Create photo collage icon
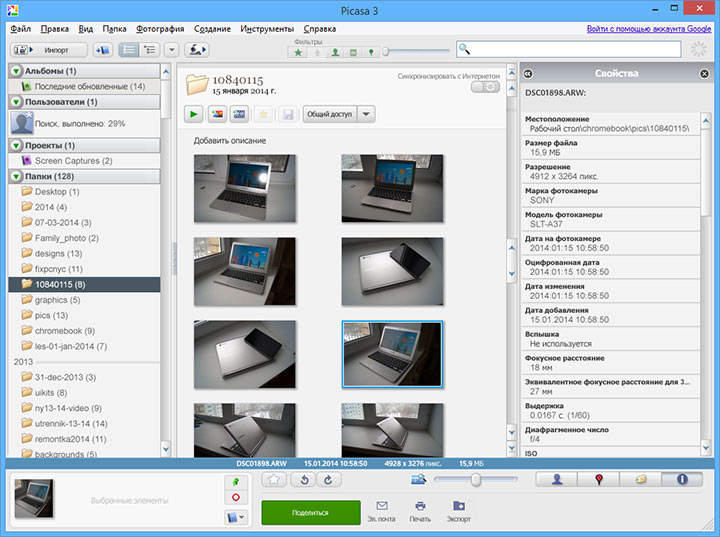The height and width of the screenshot is (537, 720). pyautogui.click(x=218, y=114)
